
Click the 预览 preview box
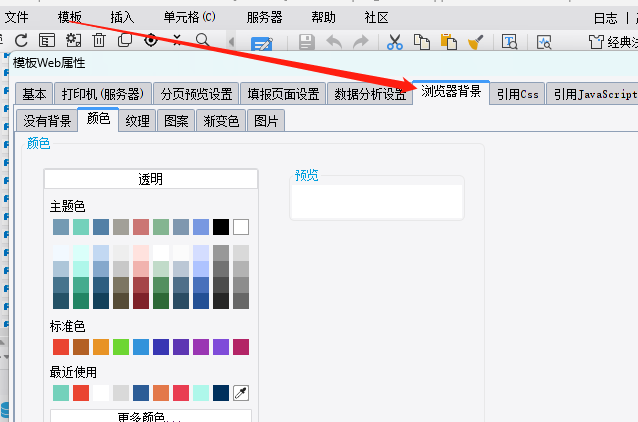pyautogui.click(x=377, y=201)
